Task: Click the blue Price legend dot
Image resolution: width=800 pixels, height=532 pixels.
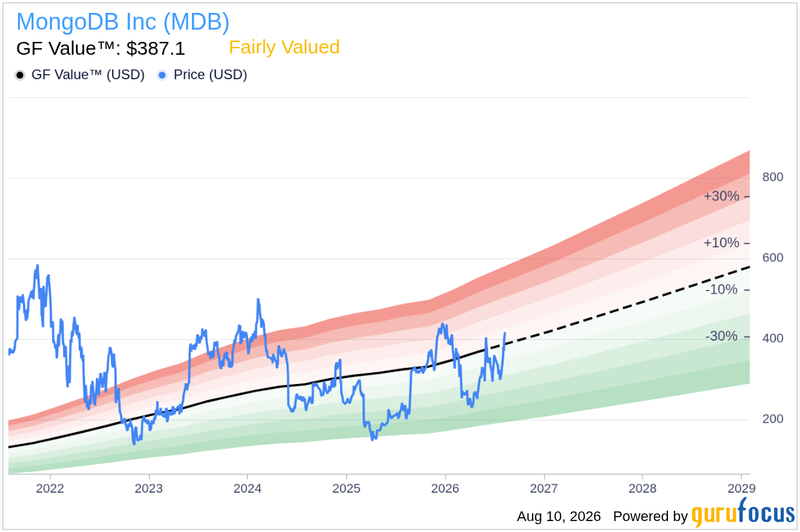Action: click(x=162, y=75)
